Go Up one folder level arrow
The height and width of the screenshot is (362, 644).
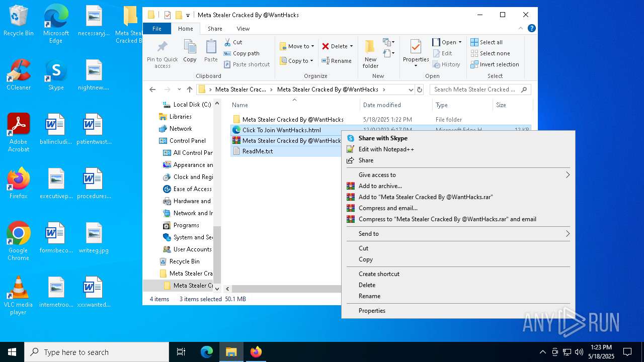pos(190,89)
